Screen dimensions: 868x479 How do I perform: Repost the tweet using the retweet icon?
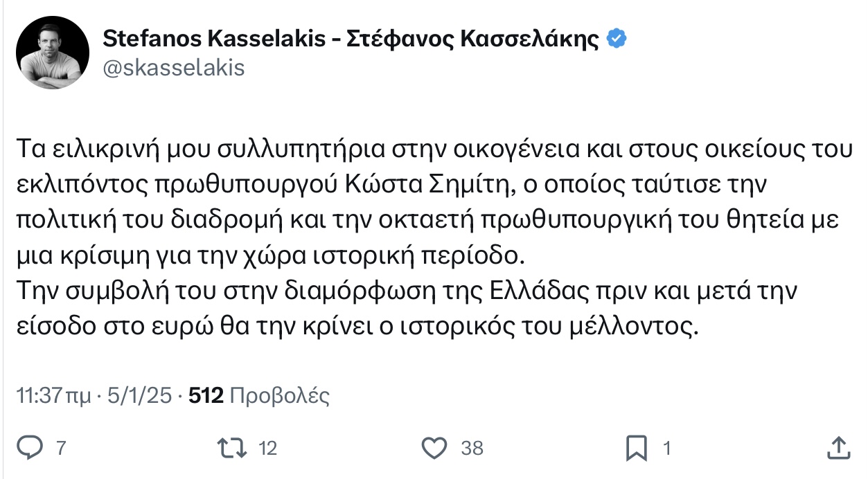tap(231, 448)
